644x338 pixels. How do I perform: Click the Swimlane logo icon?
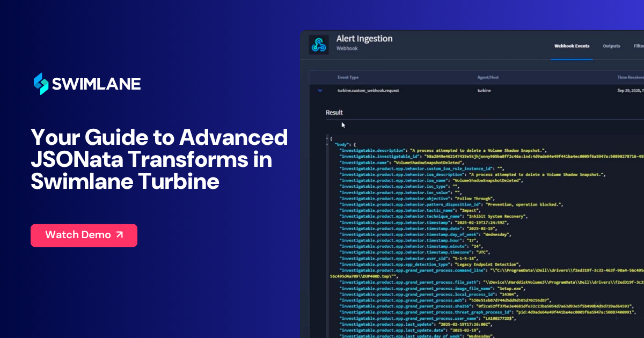(41, 84)
